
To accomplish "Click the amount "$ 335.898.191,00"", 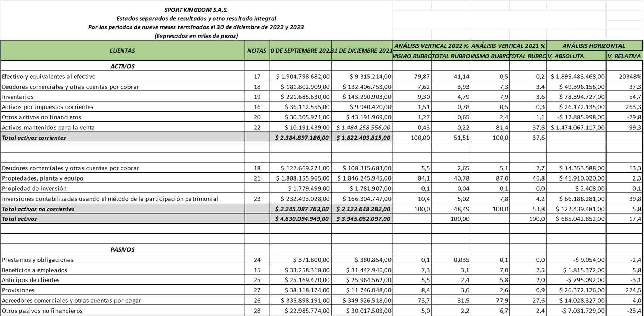I will pos(305,301).
